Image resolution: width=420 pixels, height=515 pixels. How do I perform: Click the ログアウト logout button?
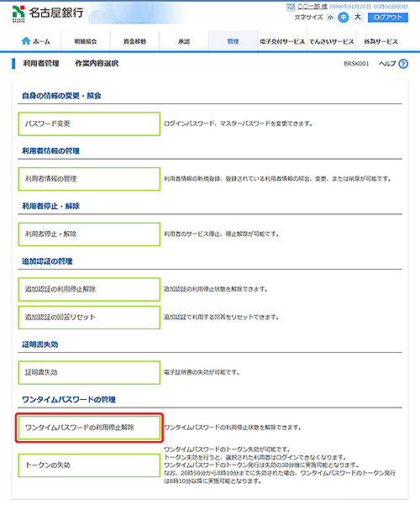(x=388, y=18)
